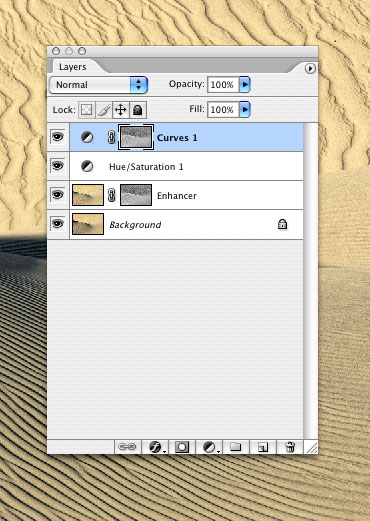Click the Opacity value field

(x=223, y=85)
